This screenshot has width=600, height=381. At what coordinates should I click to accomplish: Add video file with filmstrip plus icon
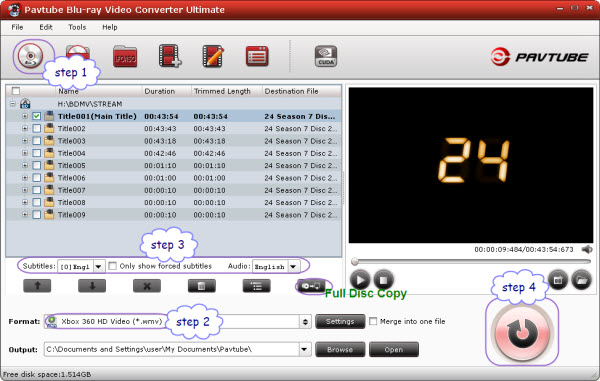170,56
